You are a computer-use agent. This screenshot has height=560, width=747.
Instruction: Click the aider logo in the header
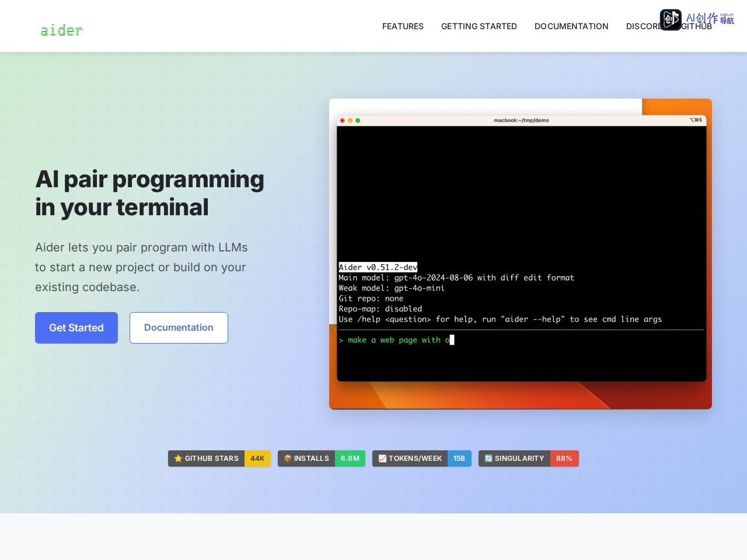tap(61, 30)
